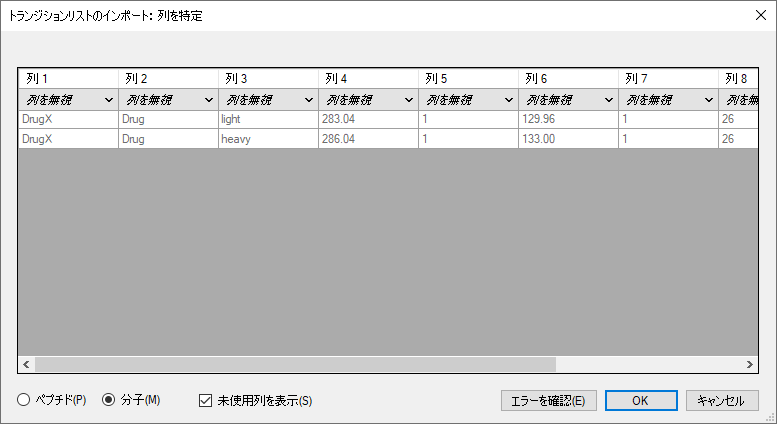Open the partially visible 列 8 dropdown

click(738, 100)
